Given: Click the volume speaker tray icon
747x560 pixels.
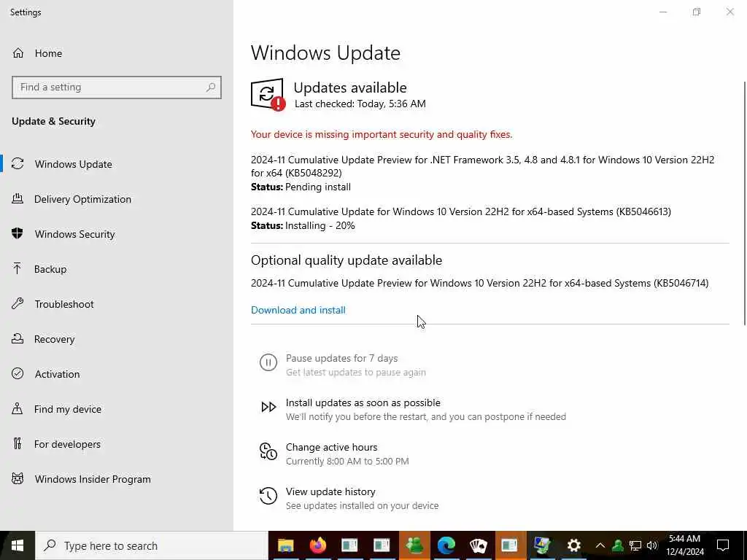Looking at the screenshot, I should click(652, 545).
